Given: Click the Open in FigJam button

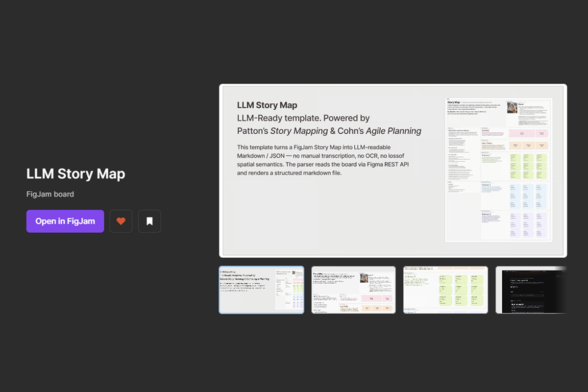Looking at the screenshot, I should [65, 221].
